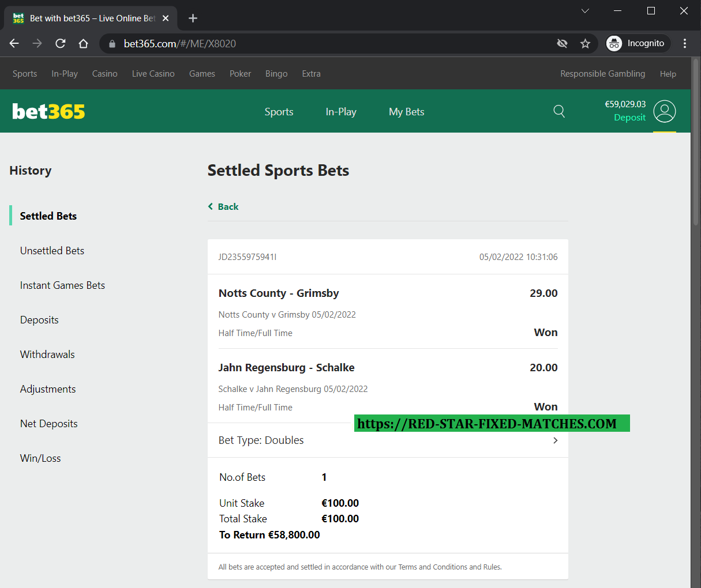Screen dimensions: 701x588
Task: Select Unsettled Bets in sidebar
Action: [52, 251]
